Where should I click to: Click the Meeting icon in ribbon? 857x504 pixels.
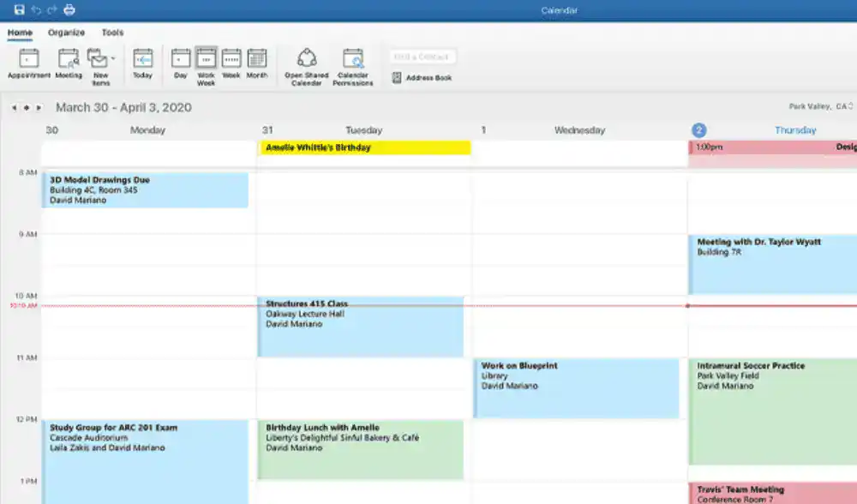pos(69,63)
